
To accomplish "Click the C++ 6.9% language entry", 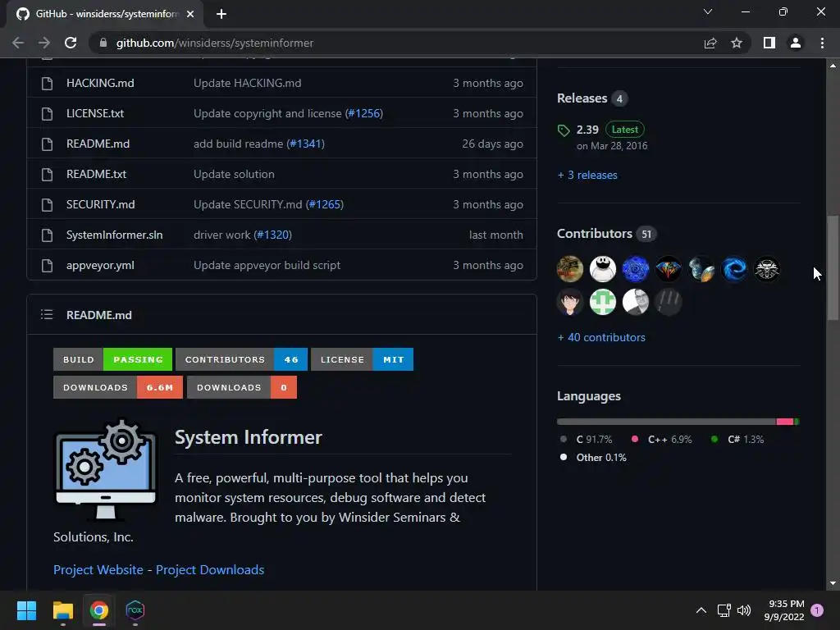I will 662,440.
